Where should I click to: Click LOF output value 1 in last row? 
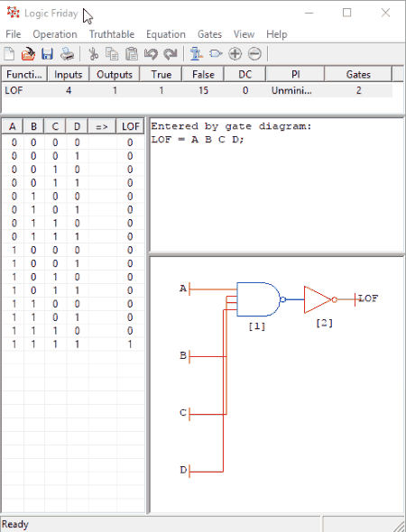click(x=130, y=344)
